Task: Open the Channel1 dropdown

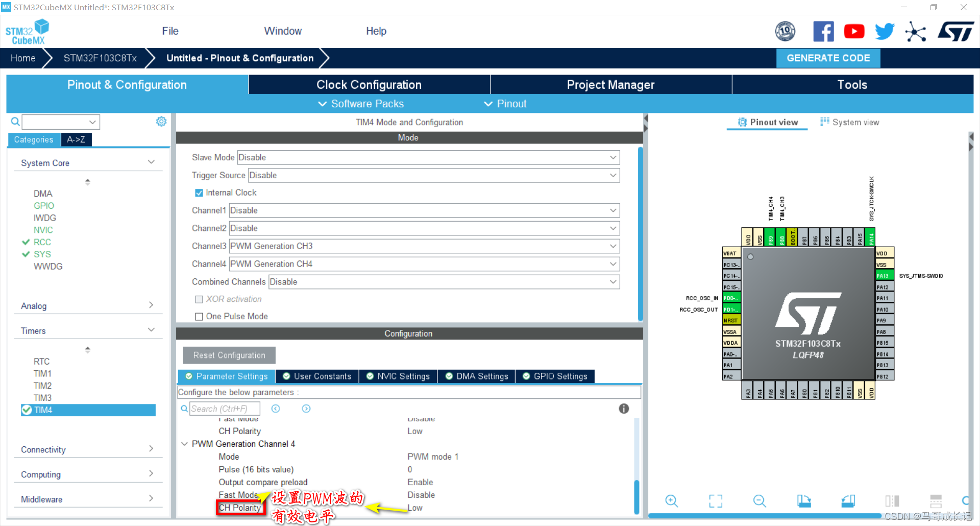Action: (x=424, y=210)
